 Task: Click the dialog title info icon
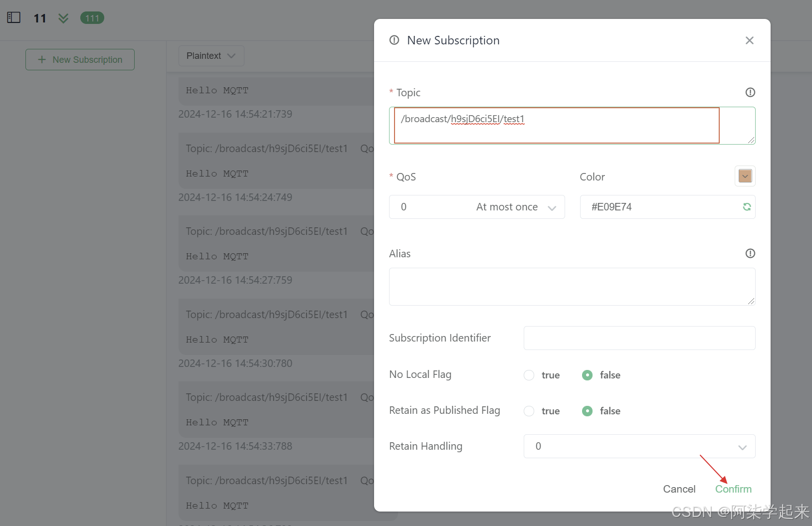point(394,40)
